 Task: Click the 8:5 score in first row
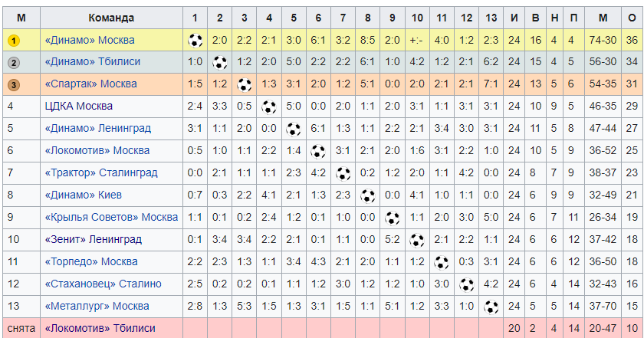367,41
